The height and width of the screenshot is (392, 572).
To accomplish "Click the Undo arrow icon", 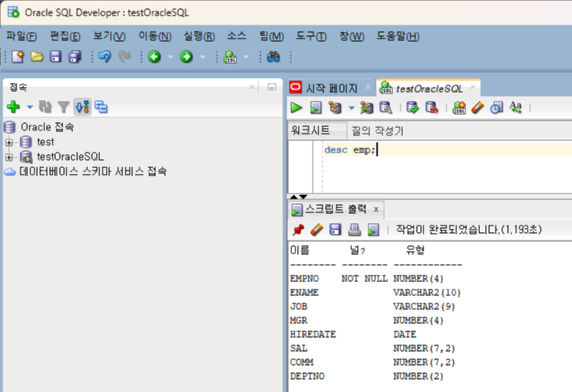I will 105,57.
